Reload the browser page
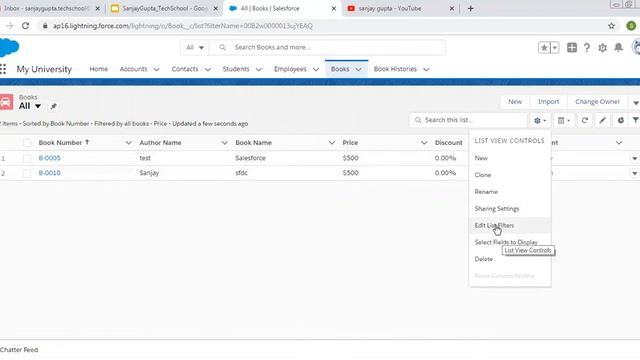This screenshot has width=640, height=360. point(25,26)
